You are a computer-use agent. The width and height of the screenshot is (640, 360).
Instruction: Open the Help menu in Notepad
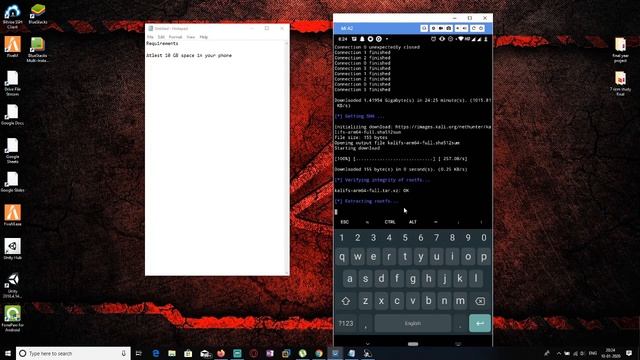(x=204, y=37)
